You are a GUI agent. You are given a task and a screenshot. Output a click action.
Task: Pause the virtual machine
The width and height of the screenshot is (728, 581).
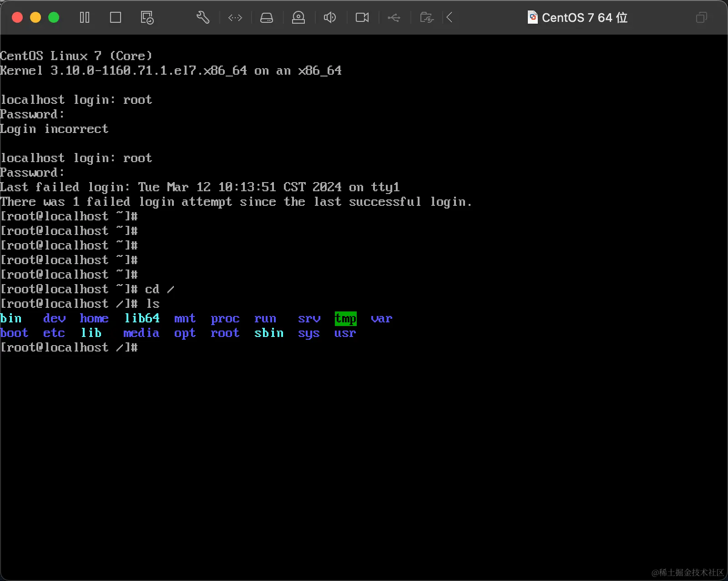pos(85,18)
